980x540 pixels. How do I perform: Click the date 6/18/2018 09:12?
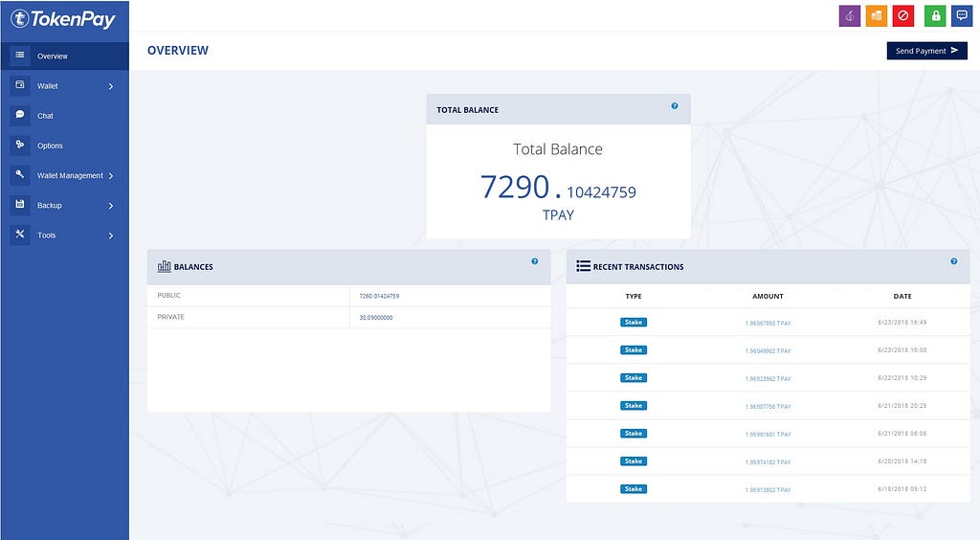point(902,488)
